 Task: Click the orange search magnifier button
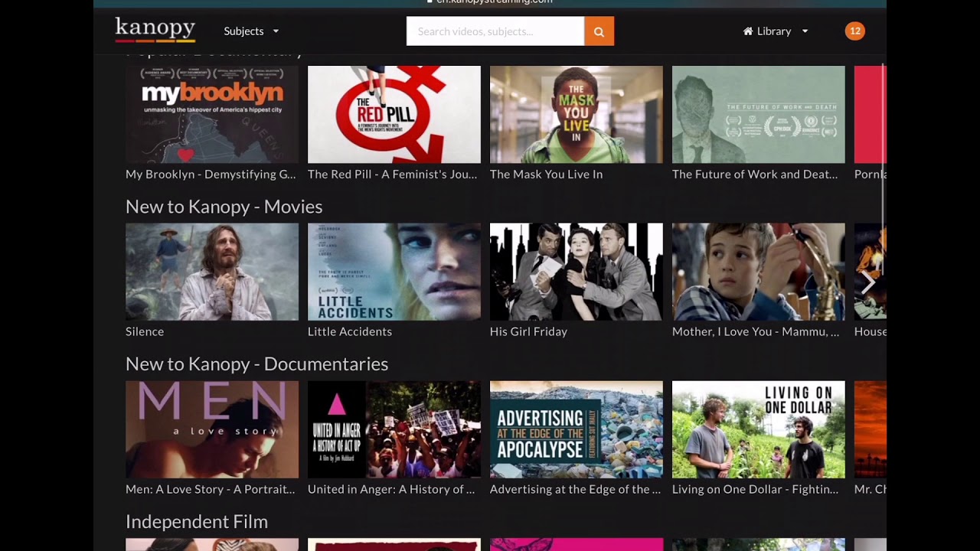(599, 31)
